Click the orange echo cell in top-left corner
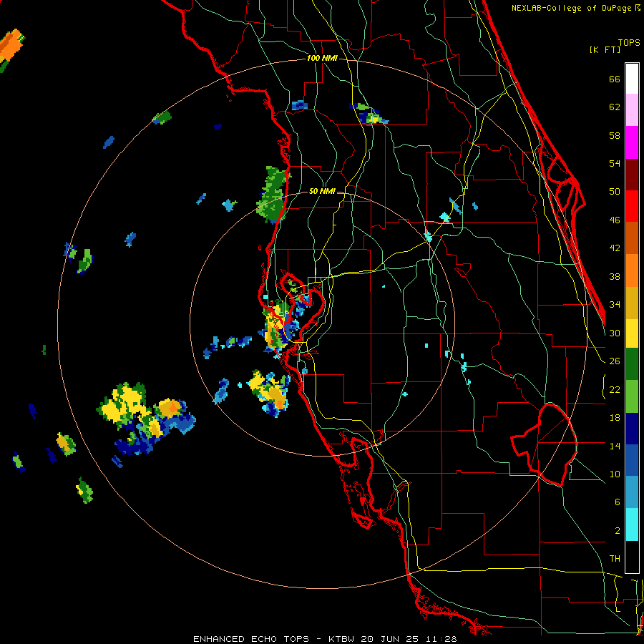Viewport: 644px width, 644px height. (11, 47)
